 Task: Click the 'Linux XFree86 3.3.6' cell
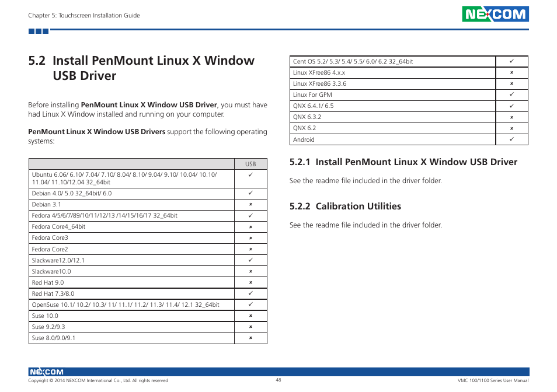(x=393, y=84)
